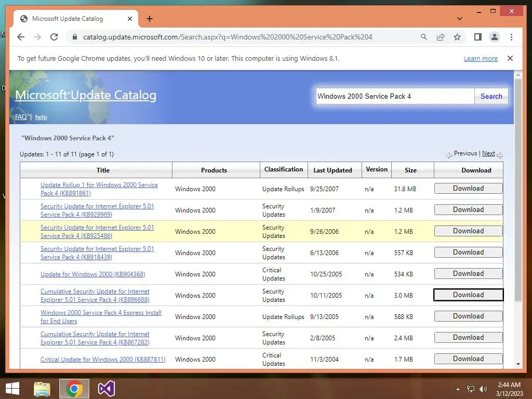Expand the tab search chevron

point(460,19)
